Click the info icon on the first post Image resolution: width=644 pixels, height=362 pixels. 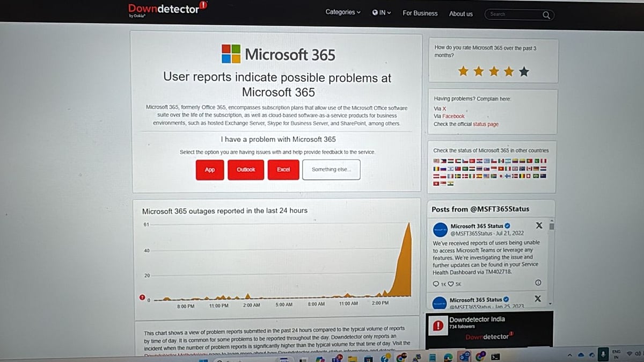pyautogui.click(x=538, y=283)
